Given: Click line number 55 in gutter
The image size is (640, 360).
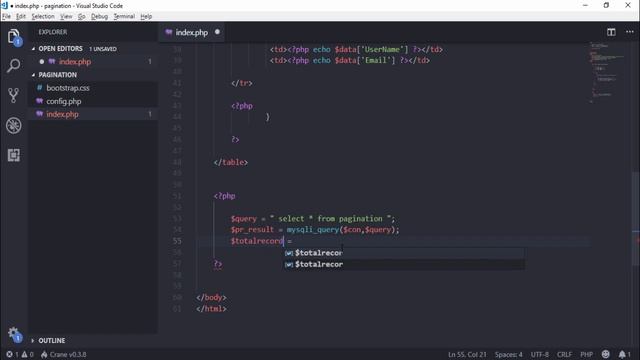Looking at the screenshot, I should tap(177, 241).
